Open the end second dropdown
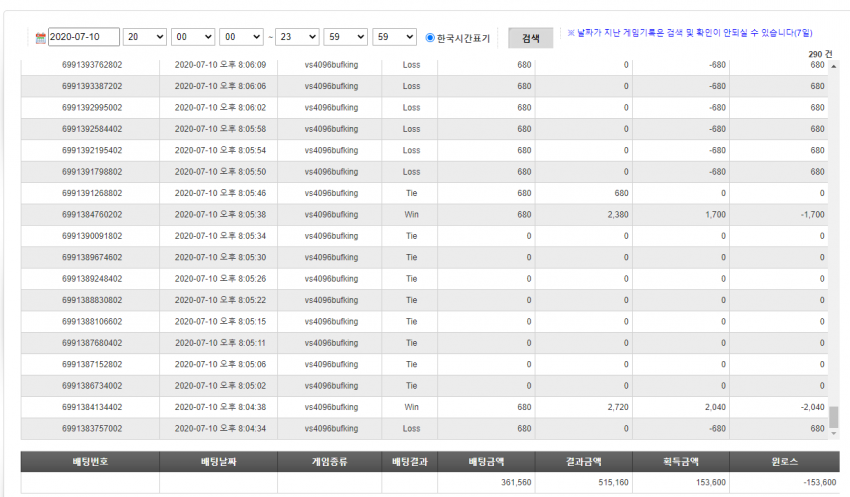Viewport: 850px width, 497px height. click(x=395, y=37)
